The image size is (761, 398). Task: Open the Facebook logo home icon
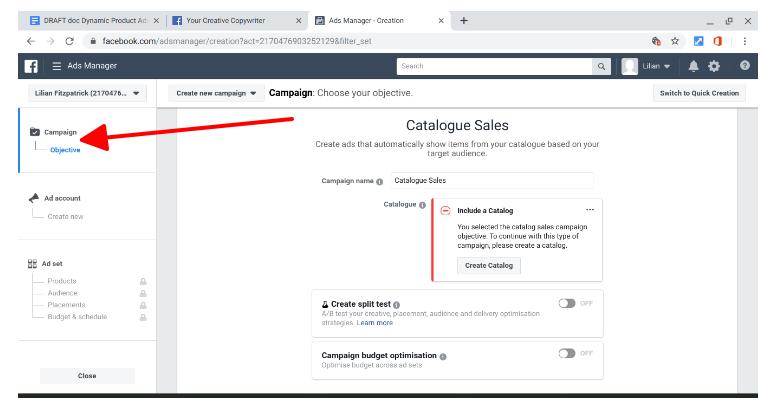pos(31,66)
